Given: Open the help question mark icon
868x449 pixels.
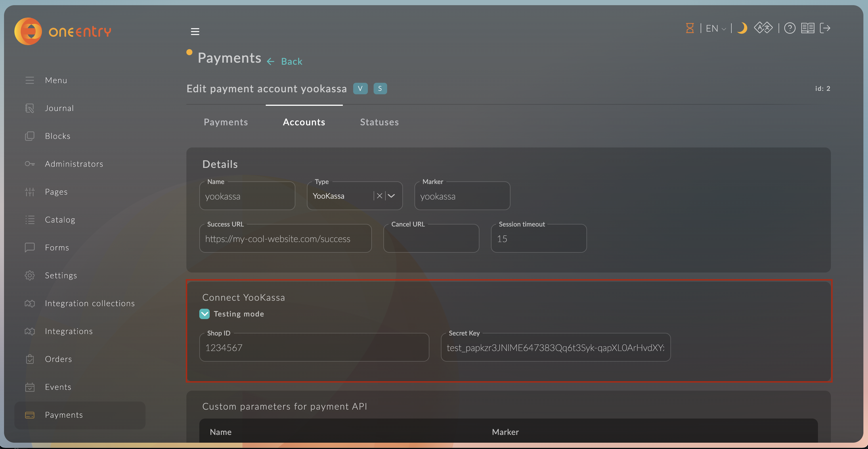Looking at the screenshot, I should (790, 28).
